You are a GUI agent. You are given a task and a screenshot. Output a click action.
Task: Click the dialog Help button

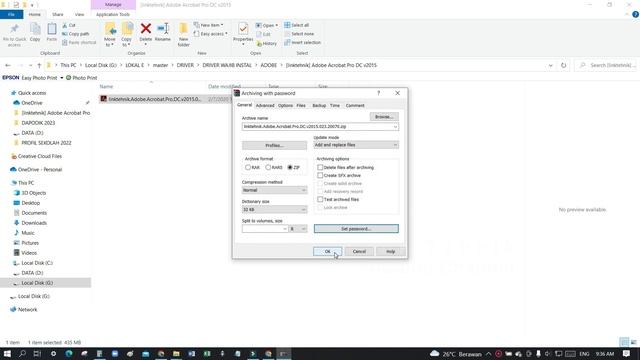pyautogui.click(x=391, y=251)
